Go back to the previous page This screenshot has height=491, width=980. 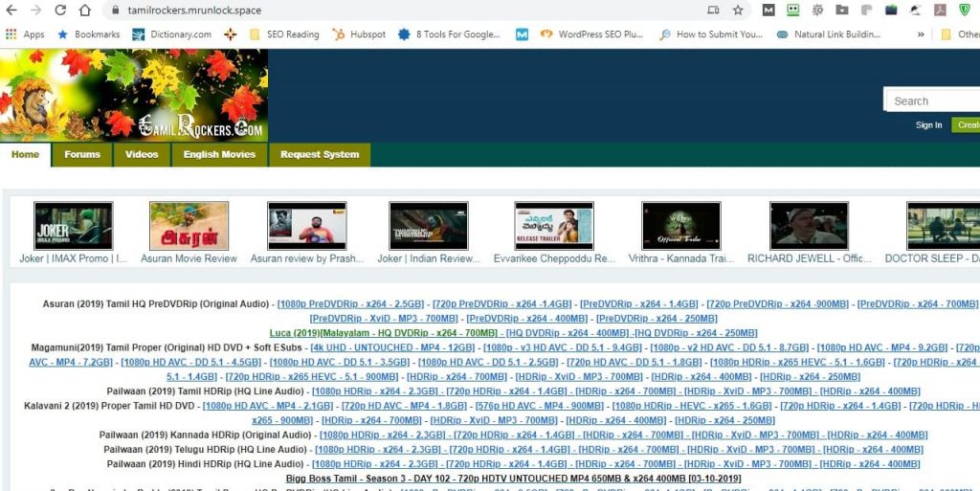[11, 10]
